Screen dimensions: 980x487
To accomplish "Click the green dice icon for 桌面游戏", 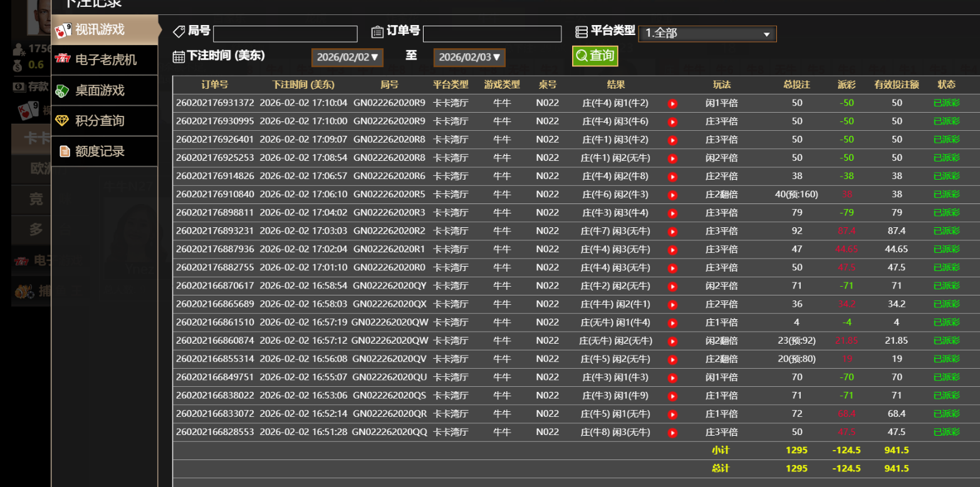I will (62, 91).
